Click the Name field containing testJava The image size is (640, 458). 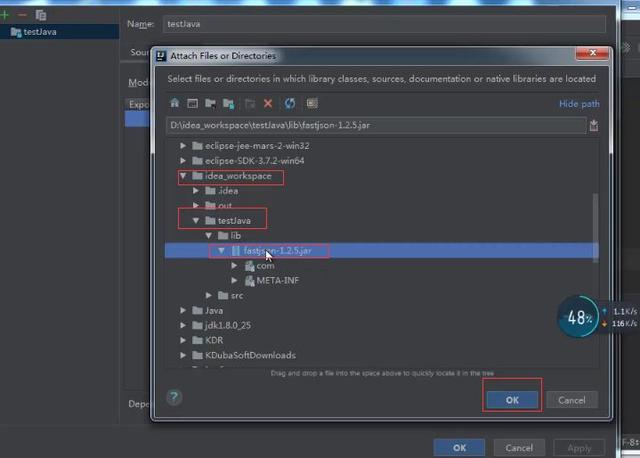[x=384, y=24]
